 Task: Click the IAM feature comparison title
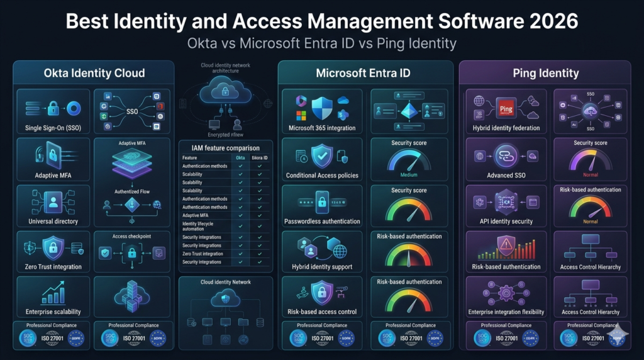click(226, 148)
